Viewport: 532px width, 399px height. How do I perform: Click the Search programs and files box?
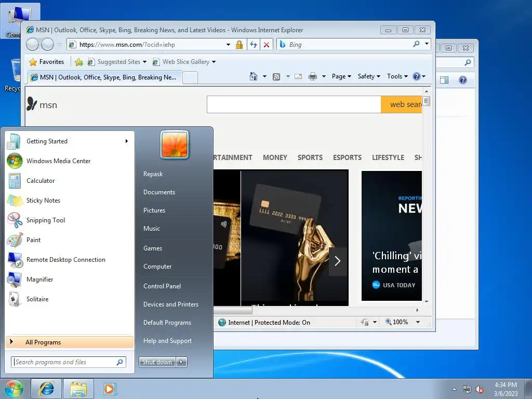68,362
